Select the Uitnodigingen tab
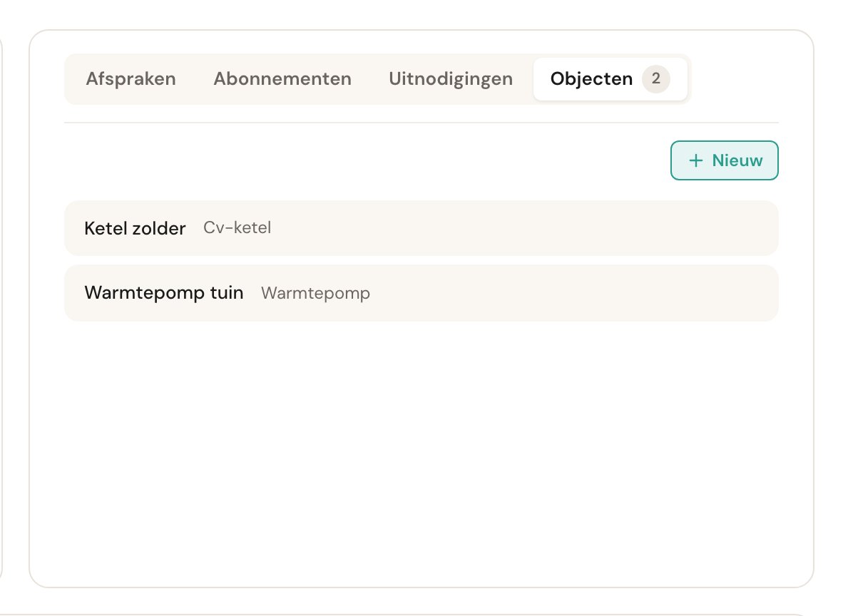This screenshot has height=616, width=843. tap(451, 79)
